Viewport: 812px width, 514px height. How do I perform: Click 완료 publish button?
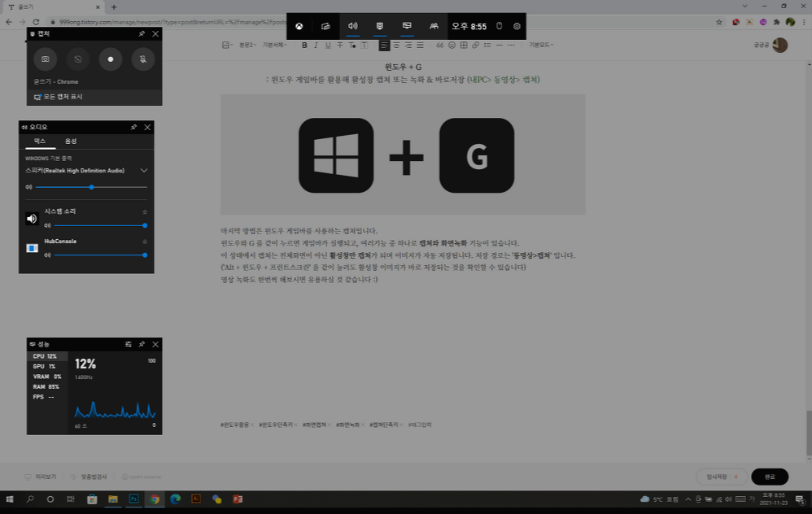coord(770,477)
